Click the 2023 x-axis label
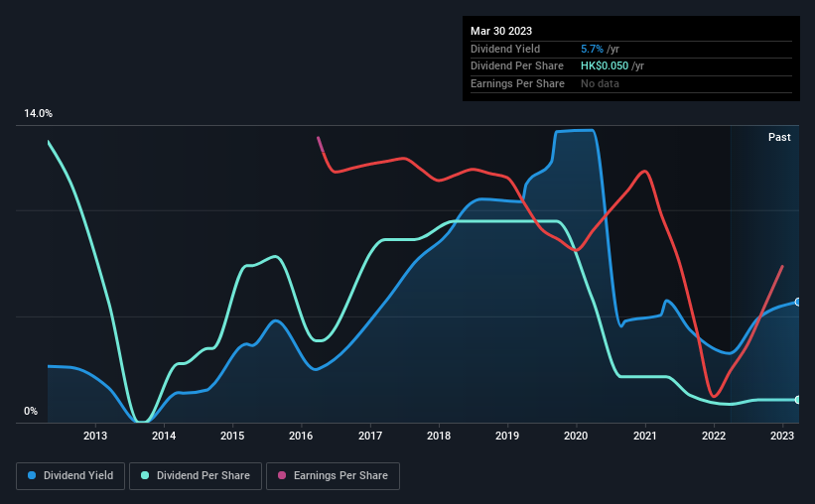Viewport: 815px width, 504px height. coord(782,436)
